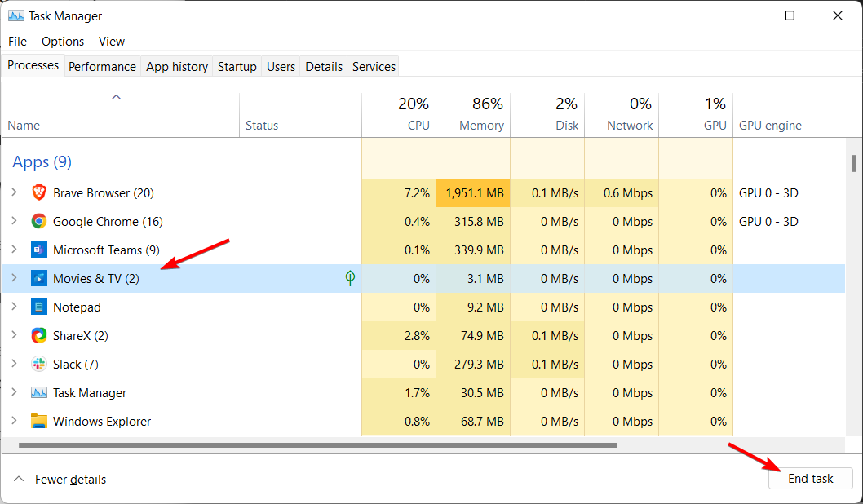Expand the Task Manager process row
This screenshot has width=863, height=504.
tap(15, 392)
